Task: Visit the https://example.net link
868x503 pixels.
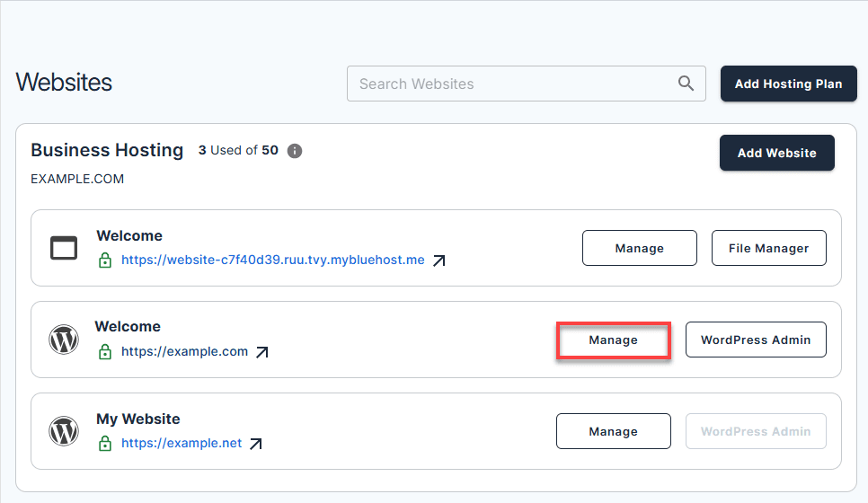Action: tap(182, 443)
